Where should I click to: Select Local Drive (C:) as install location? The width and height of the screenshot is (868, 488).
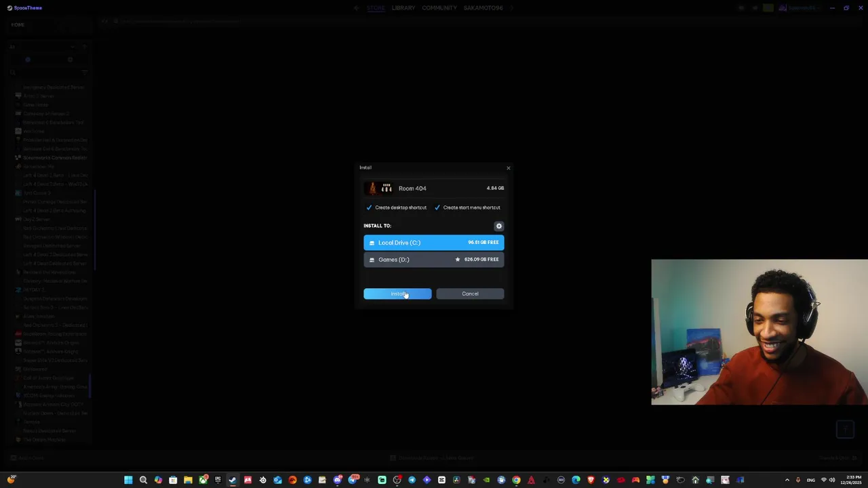coord(434,243)
